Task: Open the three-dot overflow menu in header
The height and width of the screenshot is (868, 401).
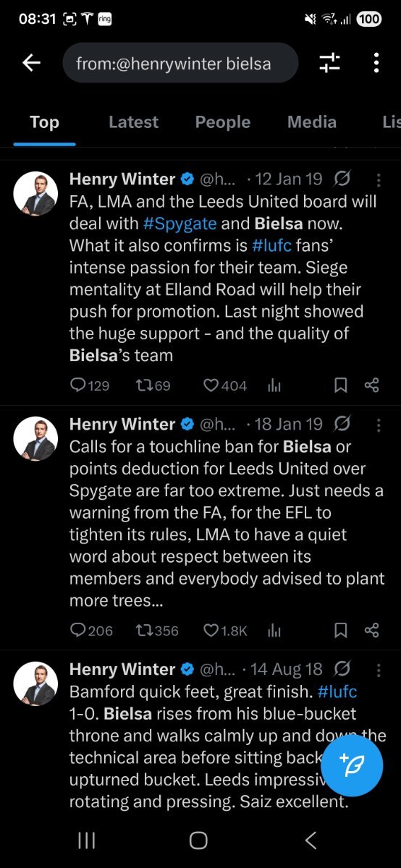Action: (376, 64)
